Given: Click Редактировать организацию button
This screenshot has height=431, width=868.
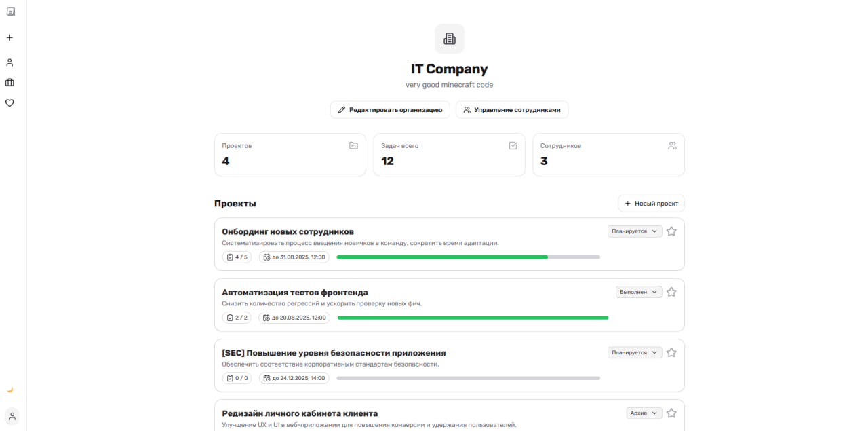Looking at the screenshot, I should (x=390, y=110).
